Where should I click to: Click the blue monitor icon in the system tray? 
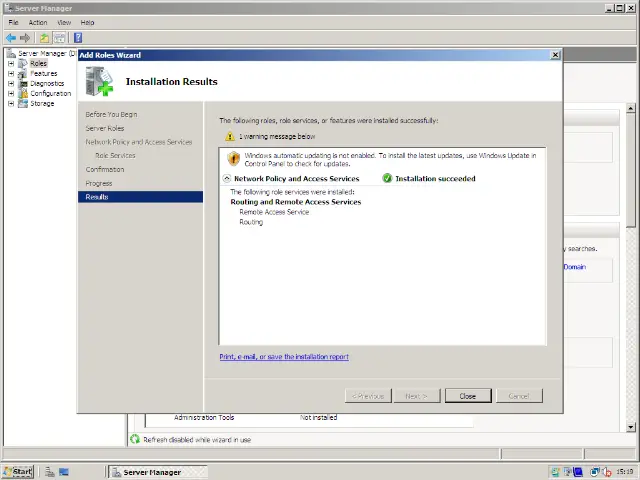[578, 472]
